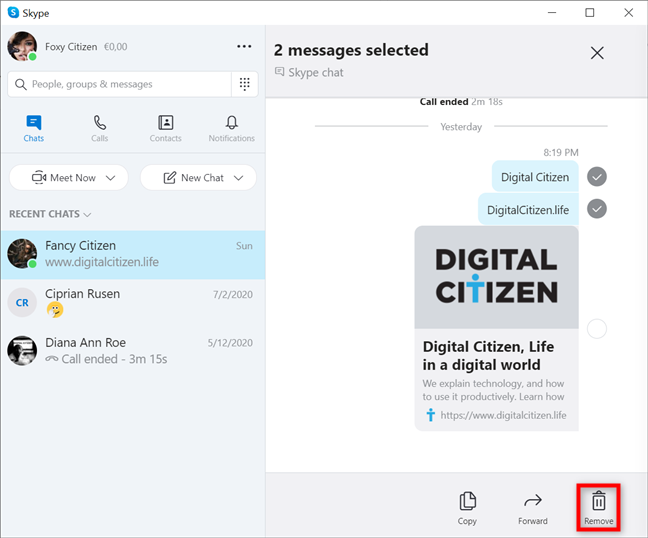
Task: Deselect the Digital Citizen message checkmark
Action: 597,177
